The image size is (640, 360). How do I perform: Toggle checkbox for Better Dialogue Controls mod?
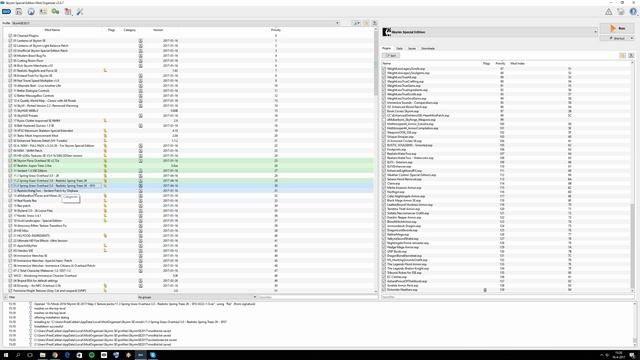click(x=10, y=91)
